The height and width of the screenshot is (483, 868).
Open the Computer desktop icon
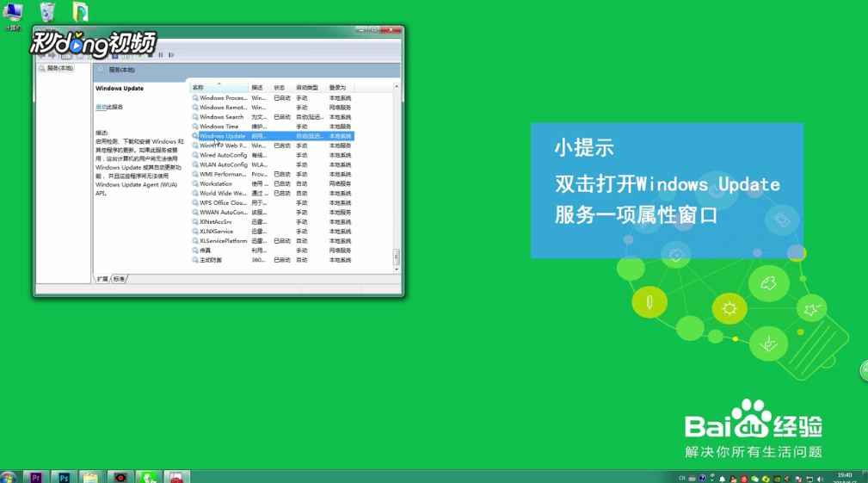tap(12, 15)
